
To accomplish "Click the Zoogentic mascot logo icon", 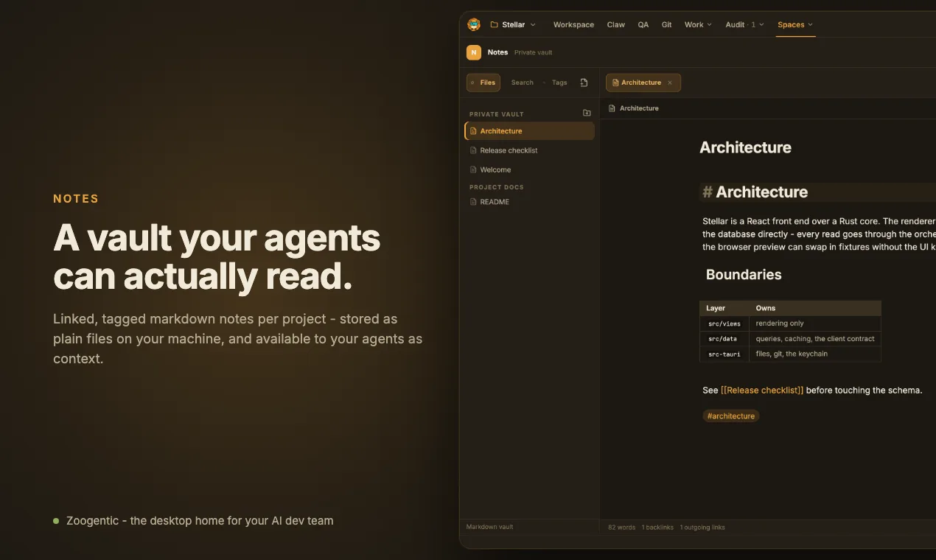I will (474, 24).
